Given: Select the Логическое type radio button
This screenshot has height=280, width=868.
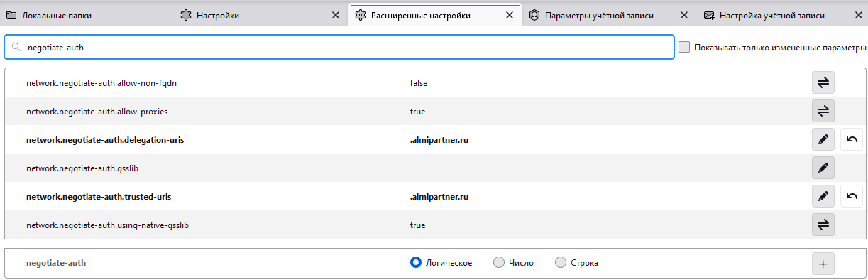Looking at the screenshot, I should (417, 263).
